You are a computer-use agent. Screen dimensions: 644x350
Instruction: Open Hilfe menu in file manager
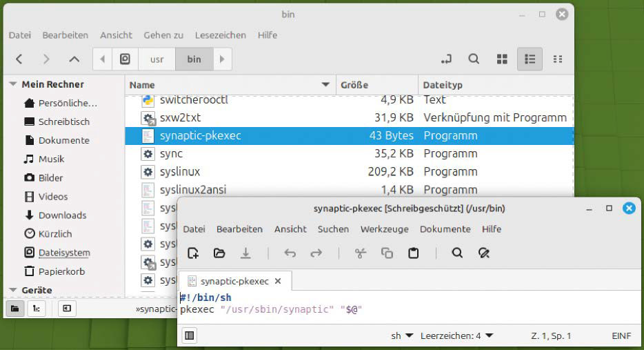(x=268, y=35)
